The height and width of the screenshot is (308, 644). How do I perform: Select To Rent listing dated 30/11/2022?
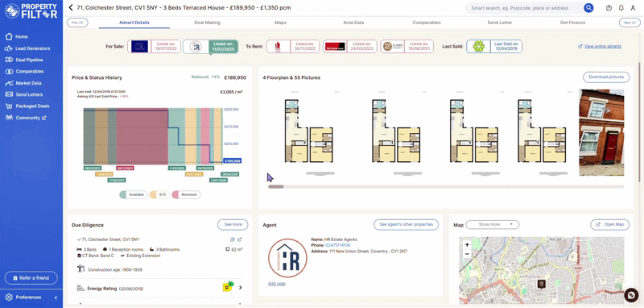click(293, 47)
